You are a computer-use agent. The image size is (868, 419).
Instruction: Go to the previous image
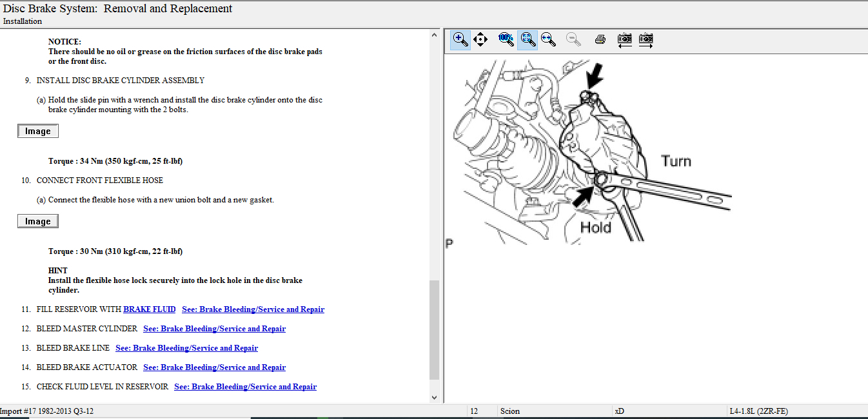624,39
